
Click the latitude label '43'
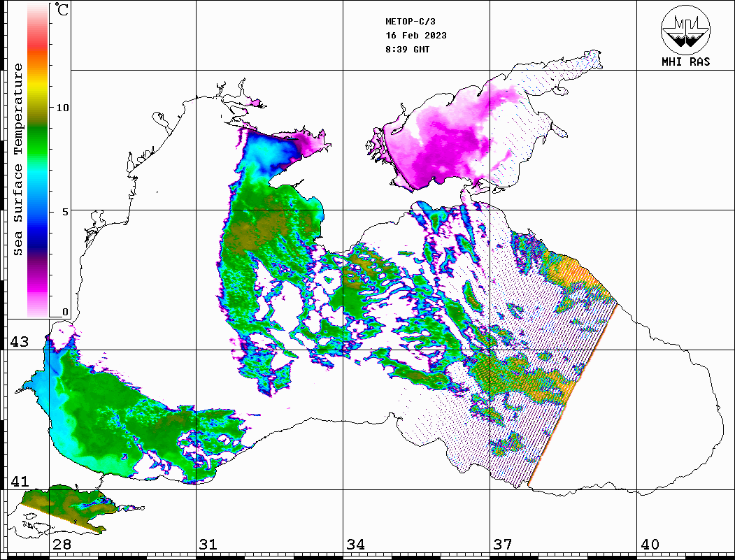pyautogui.click(x=19, y=342)
